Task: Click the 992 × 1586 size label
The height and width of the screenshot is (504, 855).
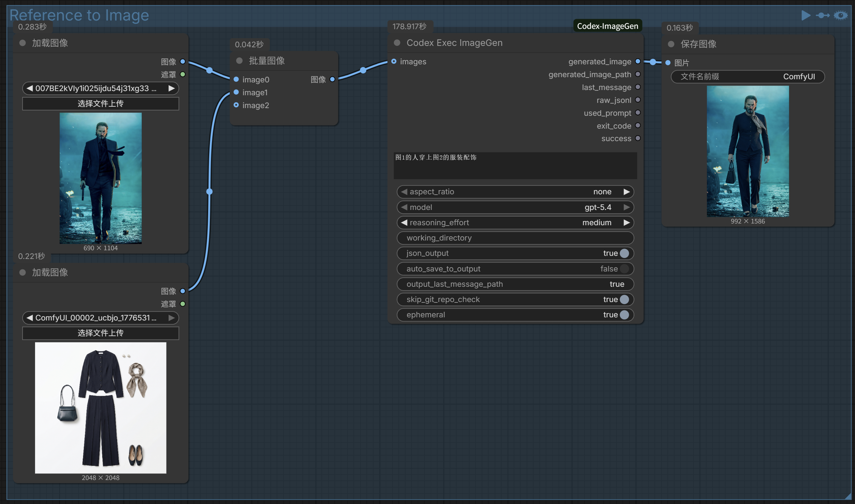Action: point(748,221)
